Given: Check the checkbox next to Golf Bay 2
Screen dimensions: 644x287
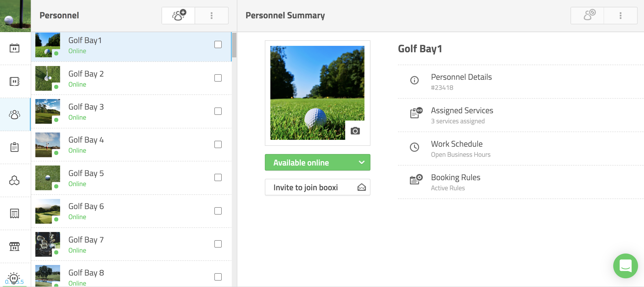Looking at the screenshot, I should (x=218, y=78).
